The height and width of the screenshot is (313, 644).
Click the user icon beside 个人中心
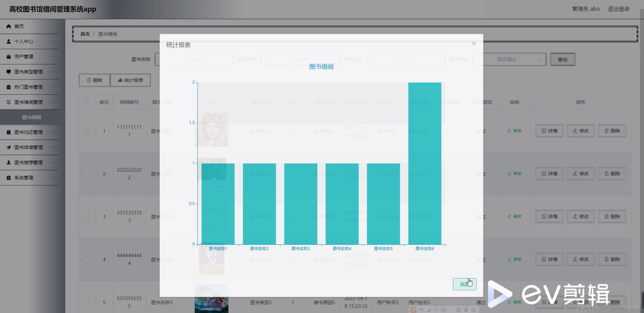[x=8, y=41]
